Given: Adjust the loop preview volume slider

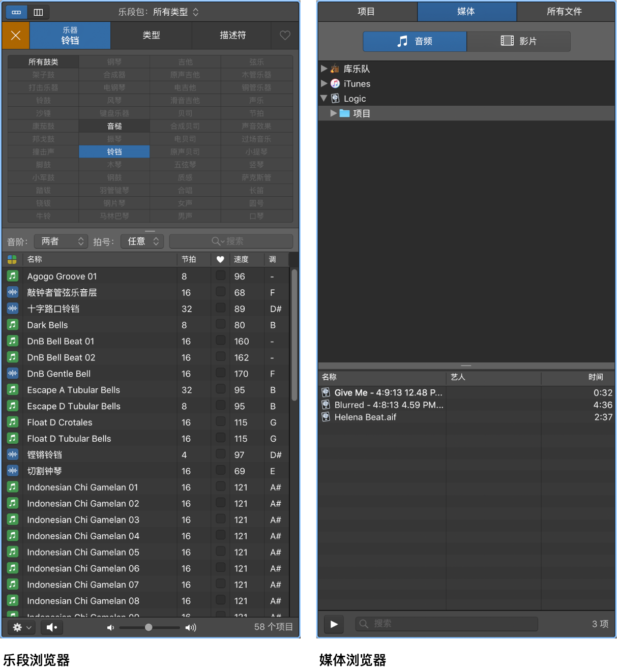Looking at the screenshot, I should coord(150,627).
